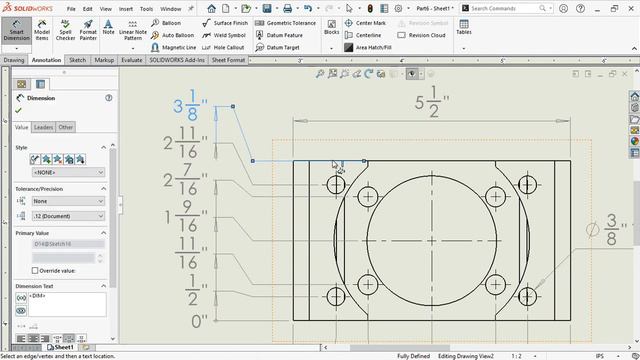The height and width of the screenshot is (360, 640).
Task: Click the Auto Balloon tool
Action: [173, 36]
